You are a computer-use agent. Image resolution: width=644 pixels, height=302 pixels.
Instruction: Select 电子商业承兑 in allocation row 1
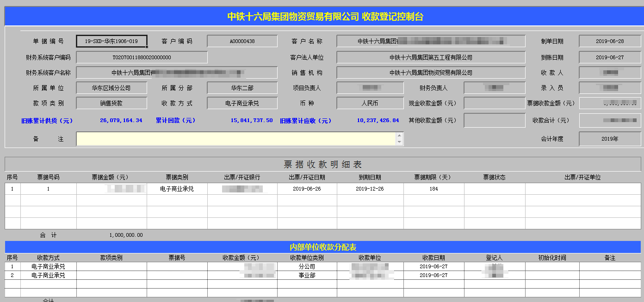point(49,267)
